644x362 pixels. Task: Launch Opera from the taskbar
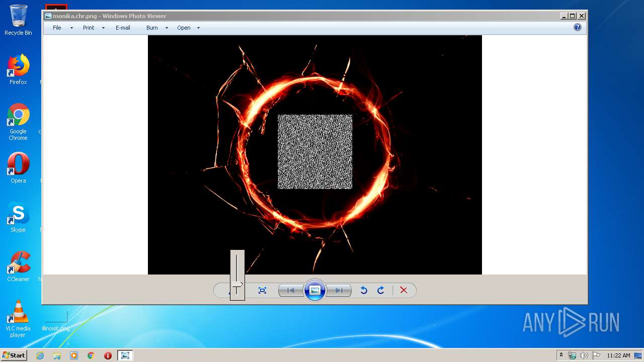pos(108,355)
